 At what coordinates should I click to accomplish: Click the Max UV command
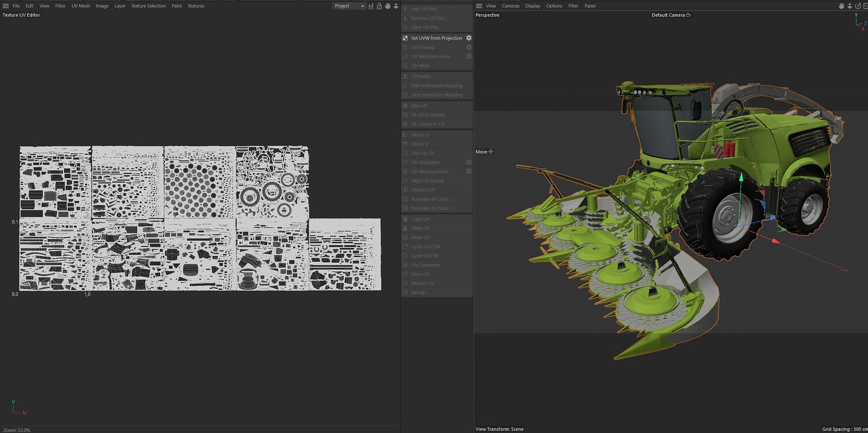437,106
